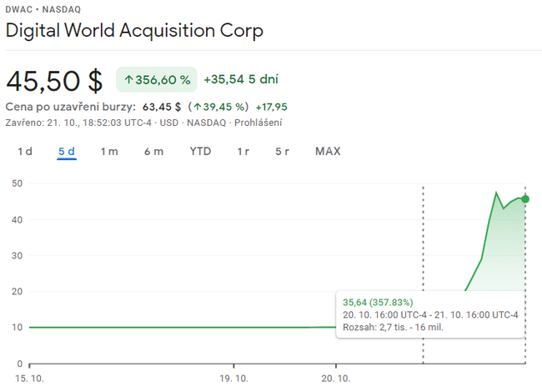
Task: Click the 45,50 $ current price
Action: tap(54, 81)
